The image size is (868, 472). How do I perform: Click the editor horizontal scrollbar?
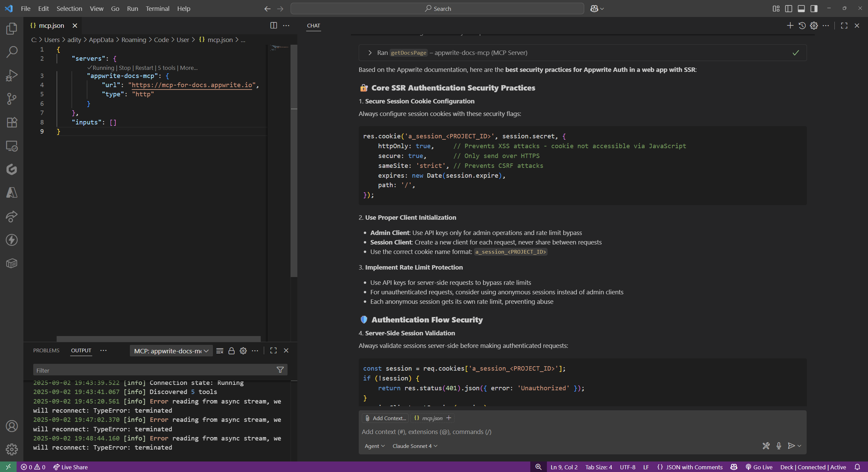tap(158, 339)
